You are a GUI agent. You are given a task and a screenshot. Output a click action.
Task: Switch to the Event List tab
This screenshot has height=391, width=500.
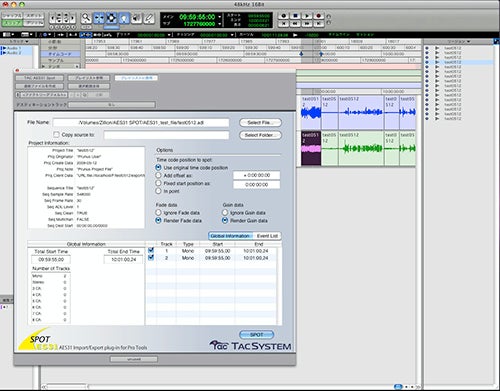(267, 236)
